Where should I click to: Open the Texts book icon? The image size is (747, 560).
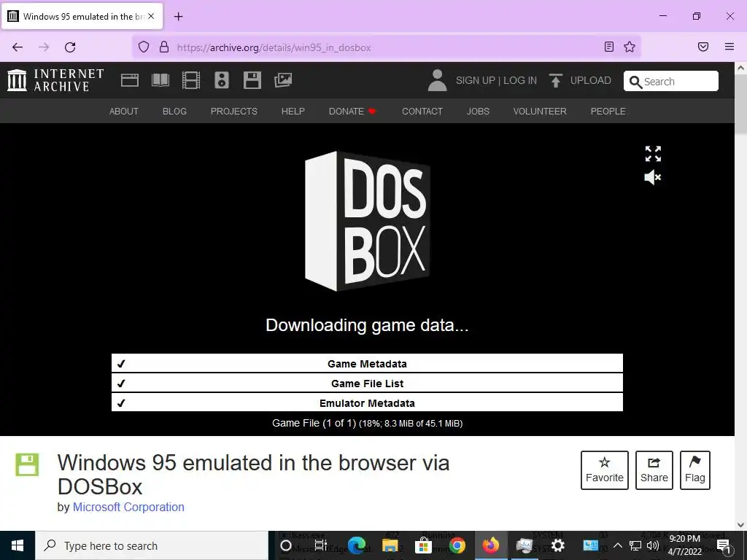point(160,80)
